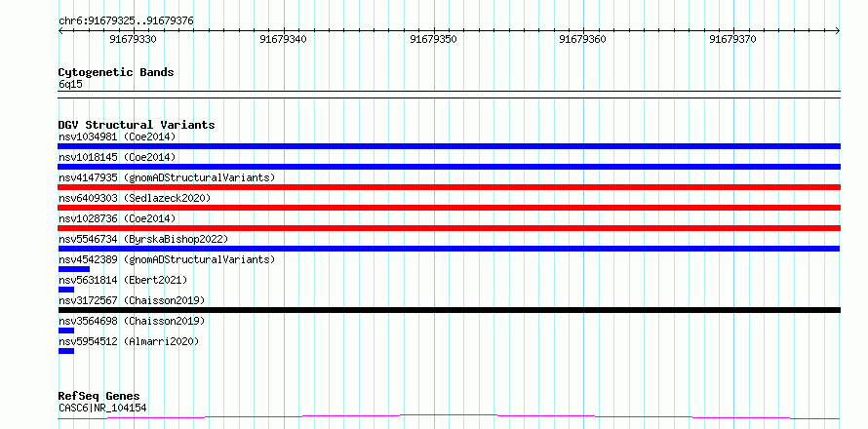Select the magenta CASC6 gene track line
The image size is (868, 429).
pos(449,416)
